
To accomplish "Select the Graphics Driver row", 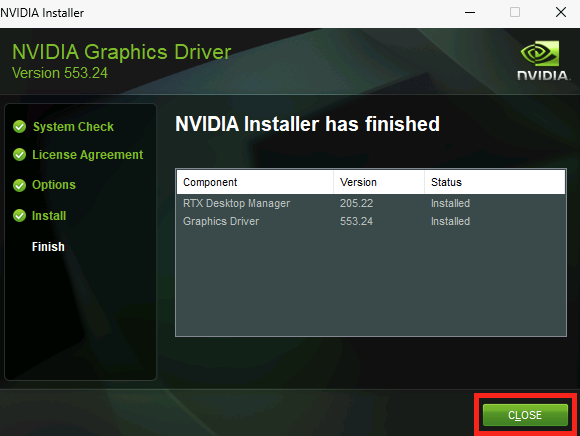I will [x=371, y=221].
